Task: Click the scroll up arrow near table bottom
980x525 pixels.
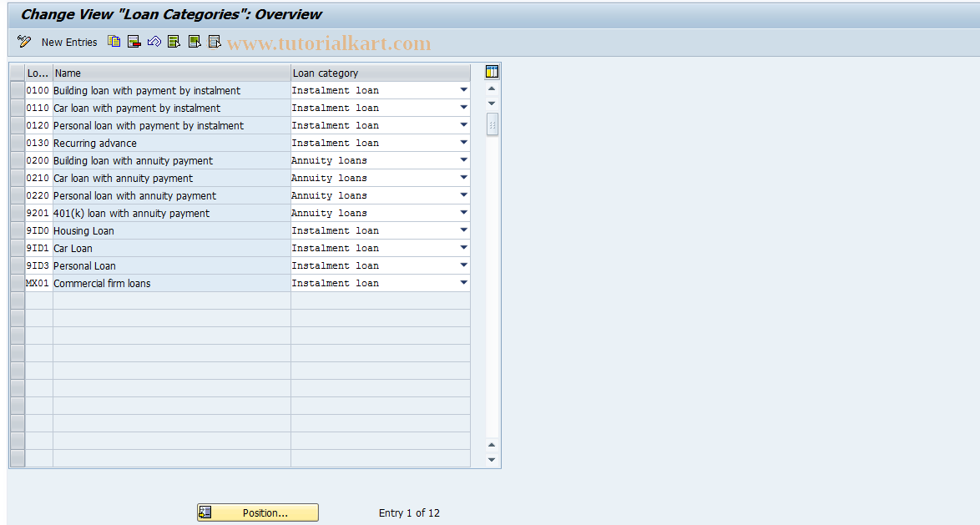Action: coord(492,445)
